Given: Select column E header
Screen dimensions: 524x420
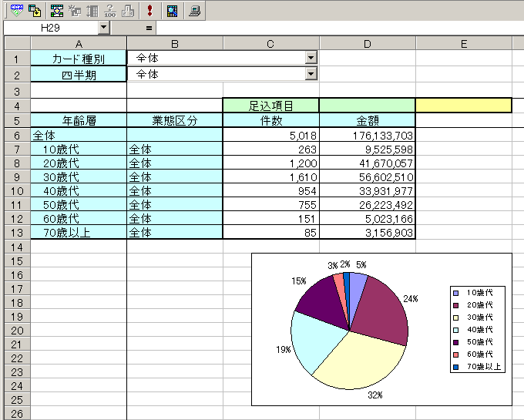Looking at the screenshot, I should tap(464, 44).
